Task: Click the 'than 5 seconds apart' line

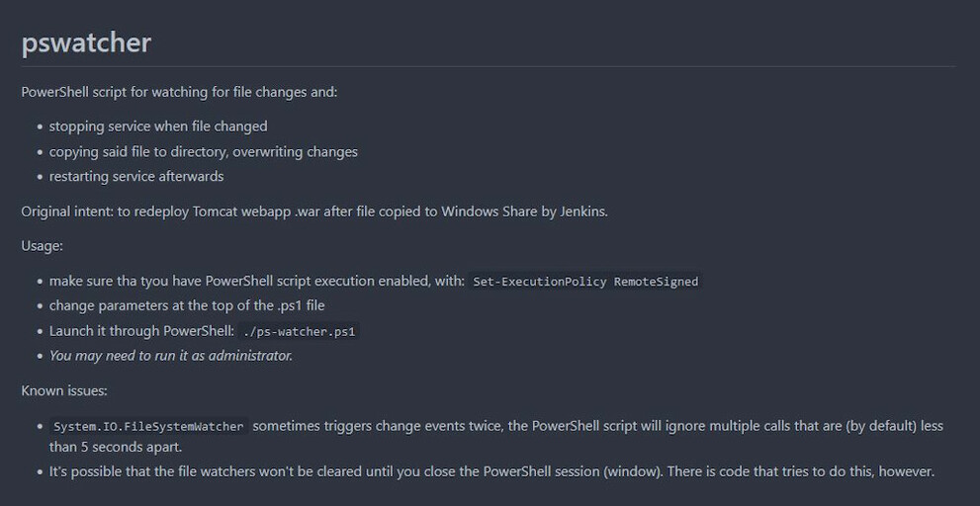Action: pos(116,448)
